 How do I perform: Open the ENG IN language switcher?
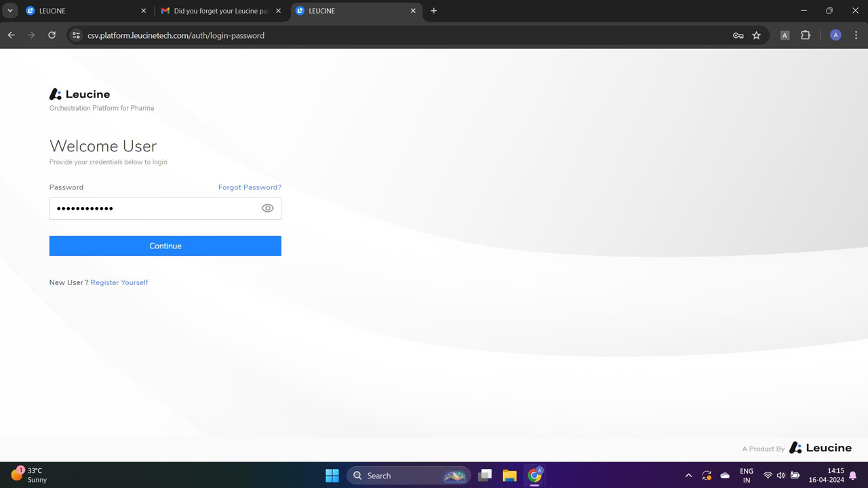(x=747, y=475)
